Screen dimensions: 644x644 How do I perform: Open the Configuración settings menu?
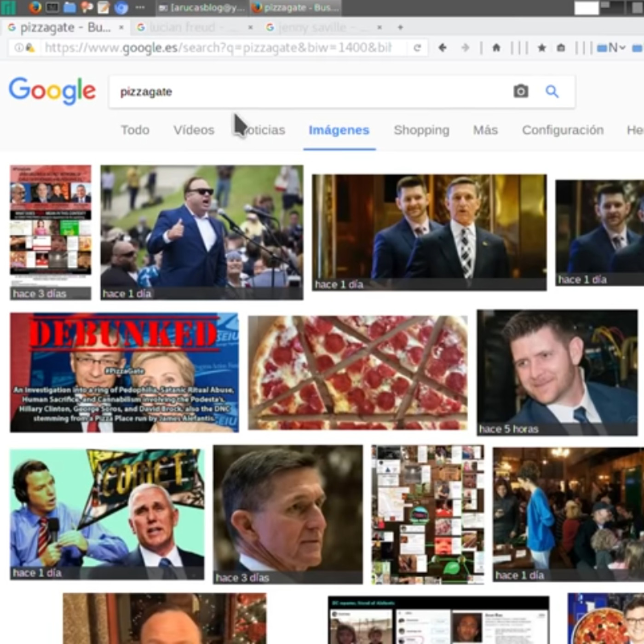[563, 130]
